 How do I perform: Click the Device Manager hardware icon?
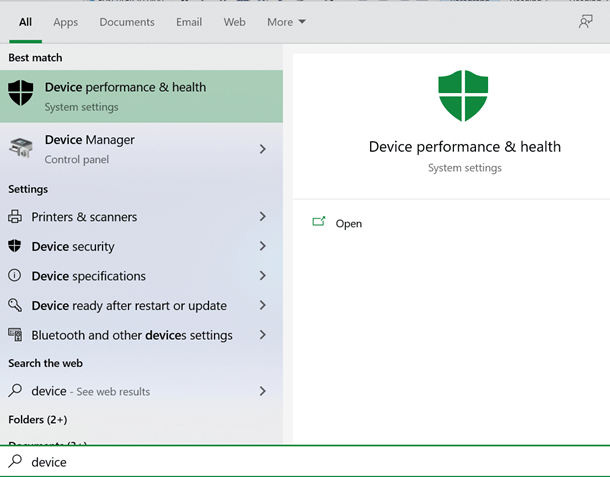pyautogui.click(x=21, y=147)
